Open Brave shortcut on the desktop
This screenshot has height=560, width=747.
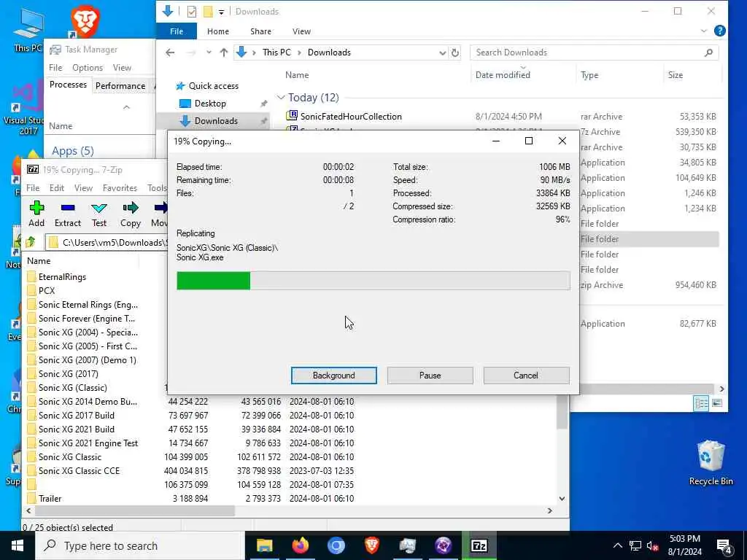click(x=85, y=21)
